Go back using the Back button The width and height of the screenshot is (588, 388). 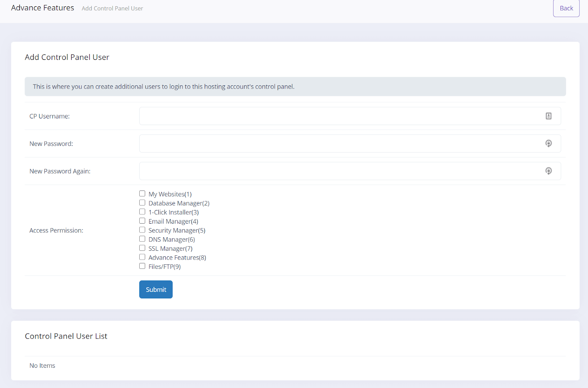566,8
